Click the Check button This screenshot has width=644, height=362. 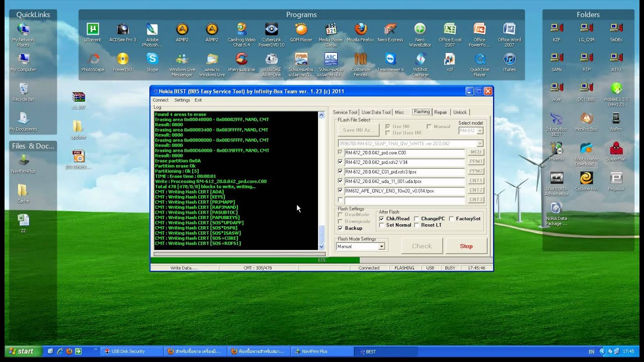(x=422, y=246)
